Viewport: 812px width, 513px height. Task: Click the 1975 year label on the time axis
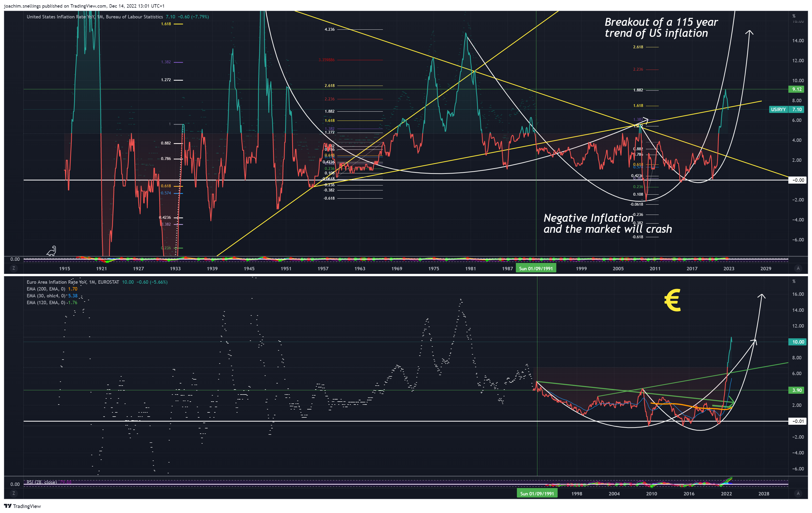[434, 268]
